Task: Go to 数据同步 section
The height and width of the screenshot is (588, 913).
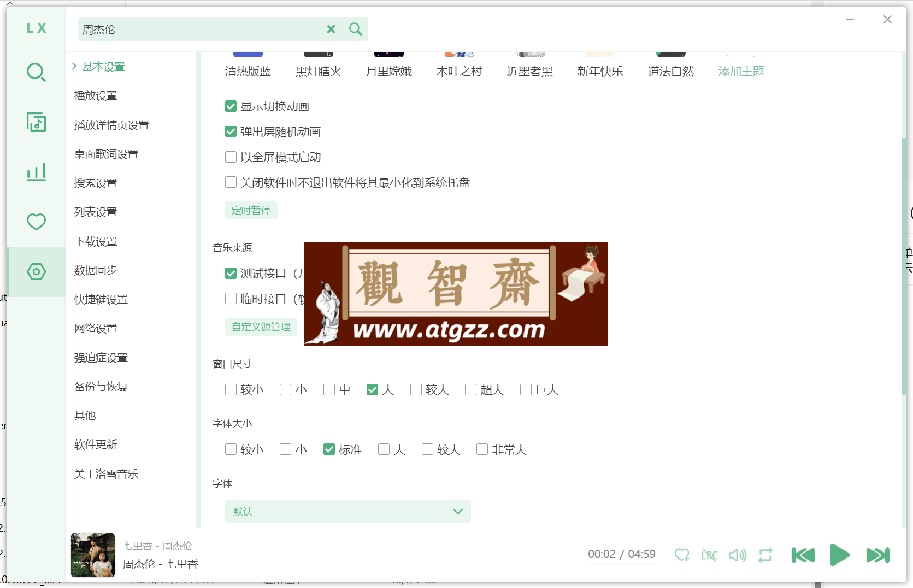Action: click(x=96, y=270)
